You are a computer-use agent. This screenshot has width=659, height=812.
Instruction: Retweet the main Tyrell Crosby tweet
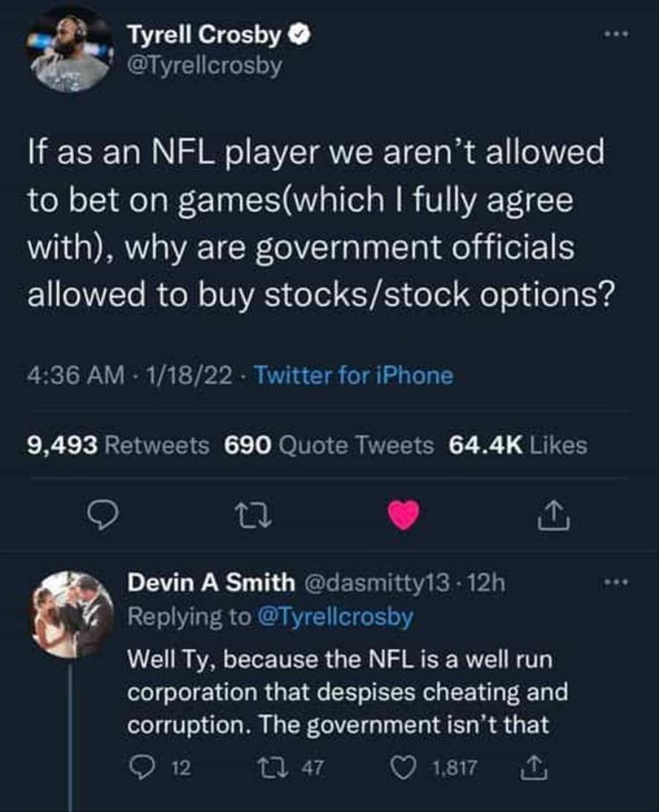[253, 516]
